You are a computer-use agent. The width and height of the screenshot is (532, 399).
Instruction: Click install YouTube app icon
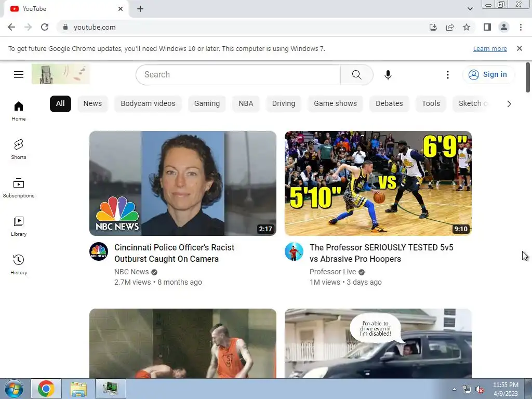(x=433, y=27)
